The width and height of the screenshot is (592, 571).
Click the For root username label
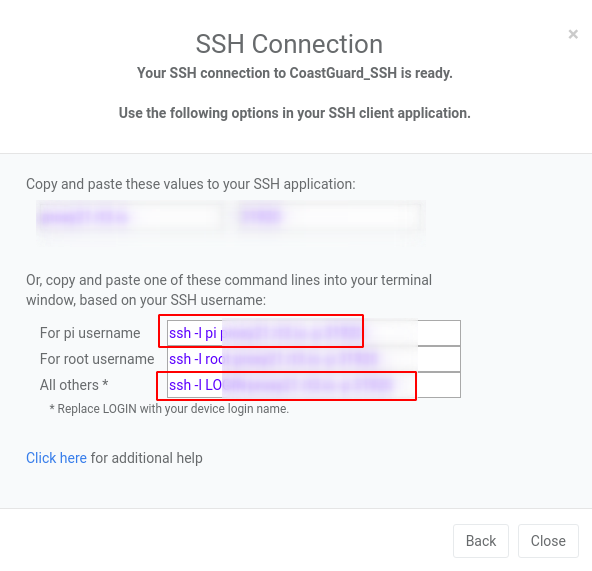[x=97, y=359]
